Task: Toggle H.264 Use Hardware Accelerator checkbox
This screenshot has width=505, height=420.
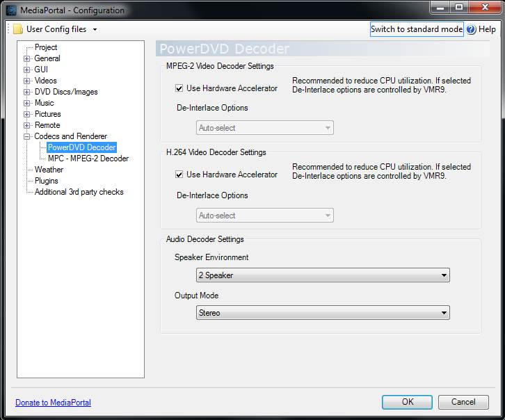Action: 179,175
